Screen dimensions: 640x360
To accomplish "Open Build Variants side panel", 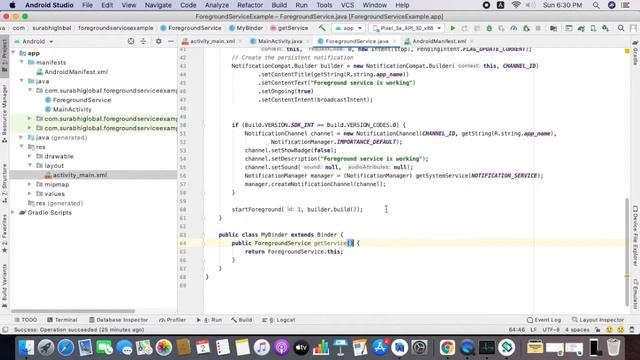I will tap(4, 286).
